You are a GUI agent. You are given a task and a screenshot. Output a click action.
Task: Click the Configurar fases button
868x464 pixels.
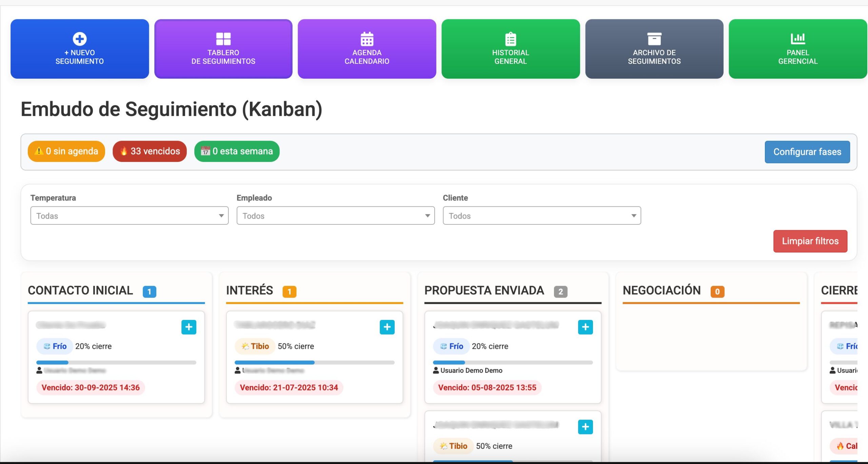(807, 152)
